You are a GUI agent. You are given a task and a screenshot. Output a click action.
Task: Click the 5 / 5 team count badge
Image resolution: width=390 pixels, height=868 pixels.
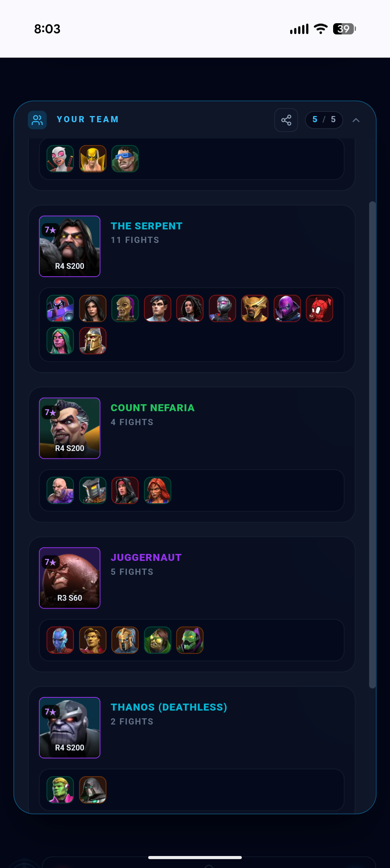[324, 120]
